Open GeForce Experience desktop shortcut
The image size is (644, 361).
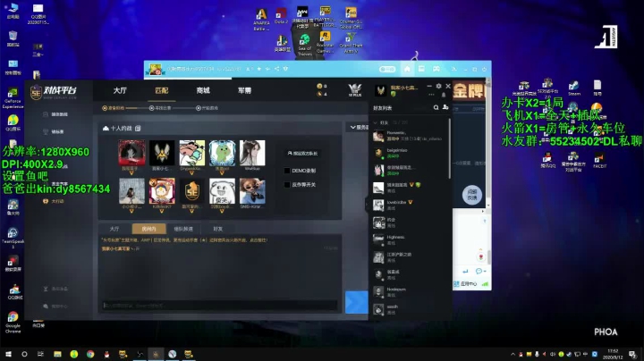coord(13,98)
